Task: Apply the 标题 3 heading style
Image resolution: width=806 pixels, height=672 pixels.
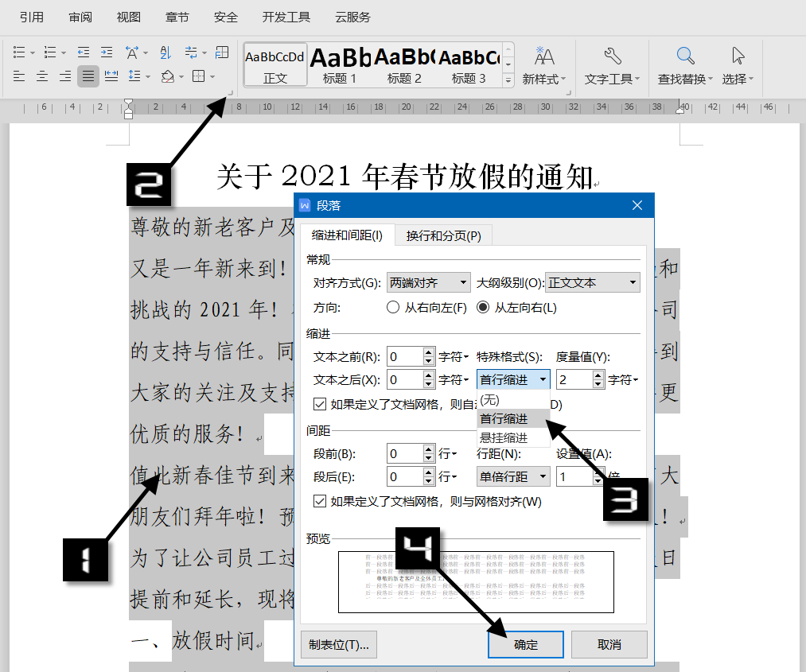Action: click(469, 65)
